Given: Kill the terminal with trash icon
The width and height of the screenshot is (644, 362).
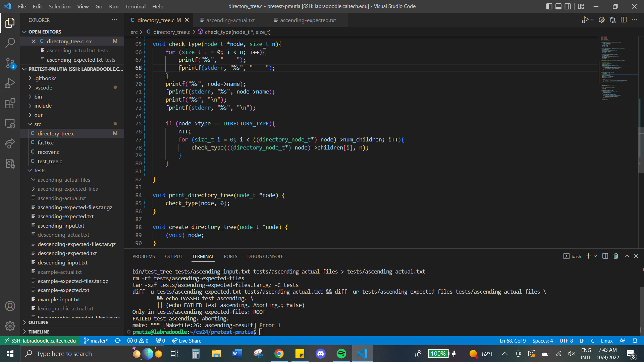Looking at the screenshot, I should (615, 256).
